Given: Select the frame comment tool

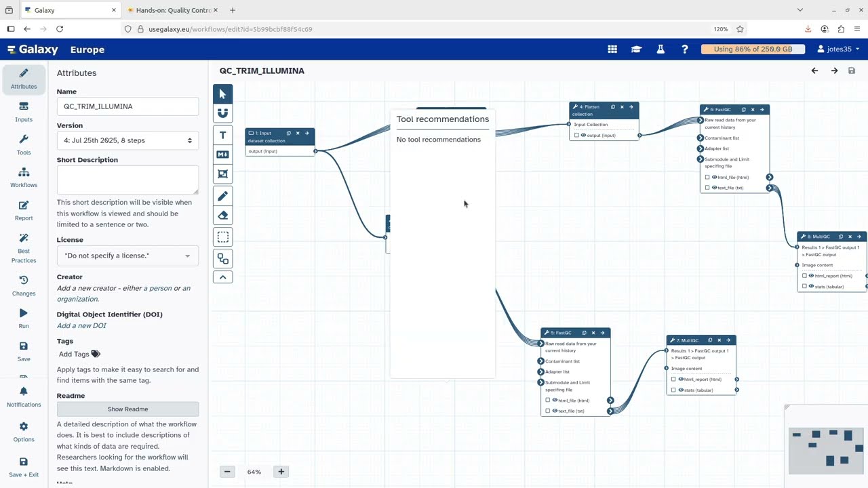Looking at the screenshot, I should click(x=222, y=174).
